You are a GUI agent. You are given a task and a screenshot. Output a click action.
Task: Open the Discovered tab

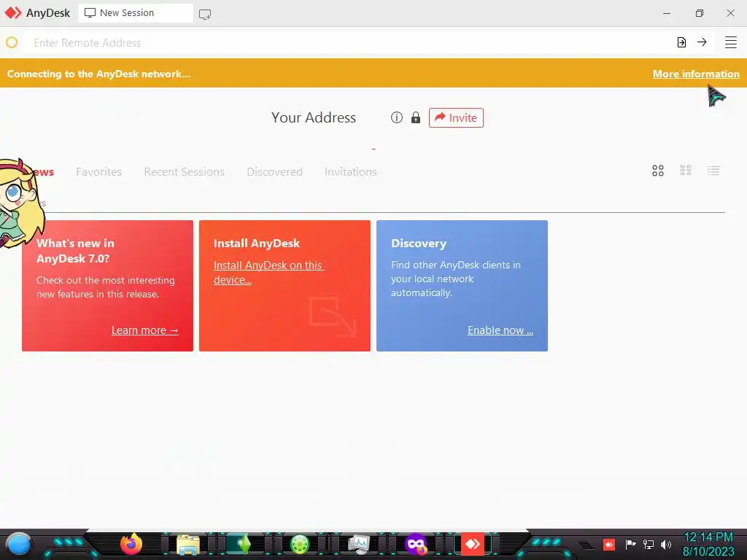click(274, 172)
